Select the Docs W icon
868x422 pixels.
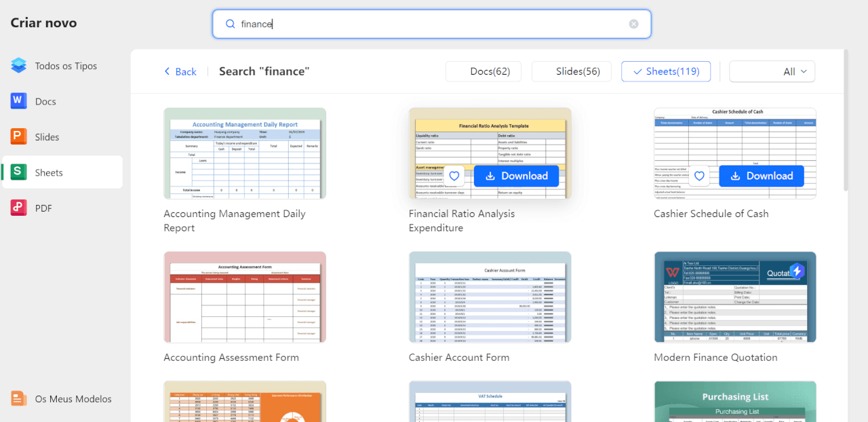(x=19, y=101)
